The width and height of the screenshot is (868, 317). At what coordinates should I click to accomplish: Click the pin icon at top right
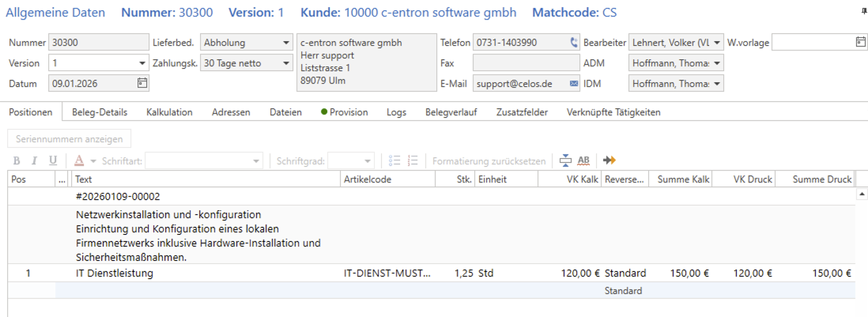pos(862,11)
